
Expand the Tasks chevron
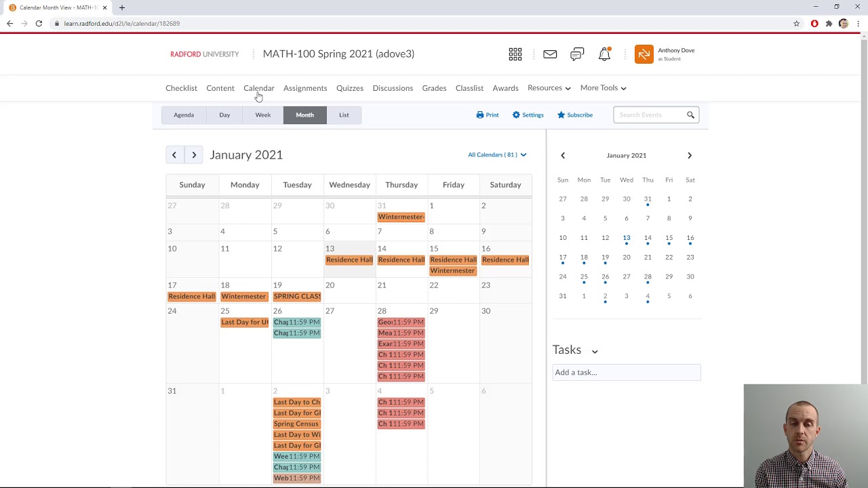click(x=595, y=351)
